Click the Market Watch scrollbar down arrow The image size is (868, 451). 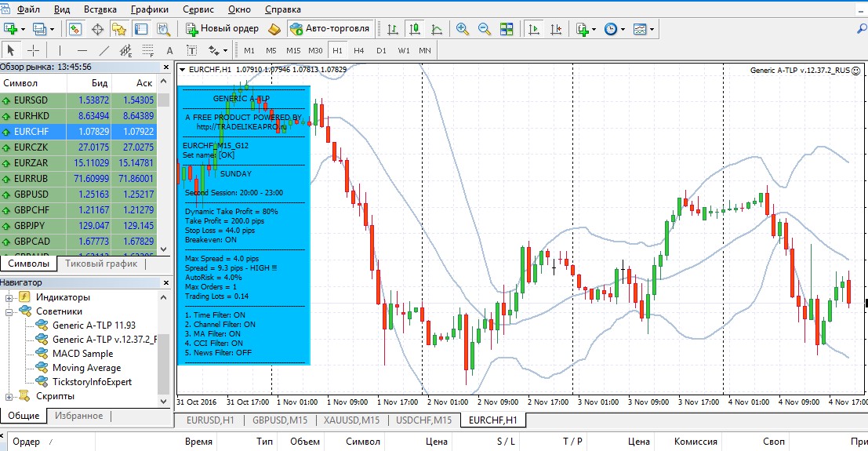click(x=163, y=249)
